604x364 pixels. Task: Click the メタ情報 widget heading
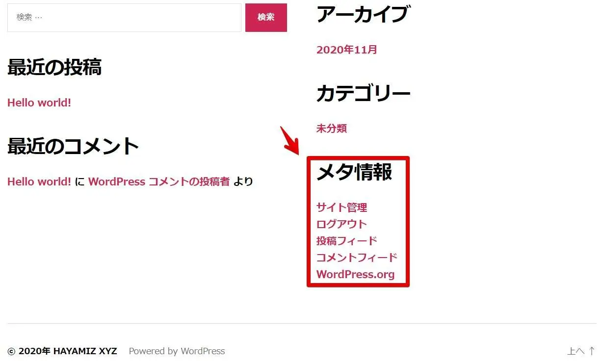click(x=354, y=173)
